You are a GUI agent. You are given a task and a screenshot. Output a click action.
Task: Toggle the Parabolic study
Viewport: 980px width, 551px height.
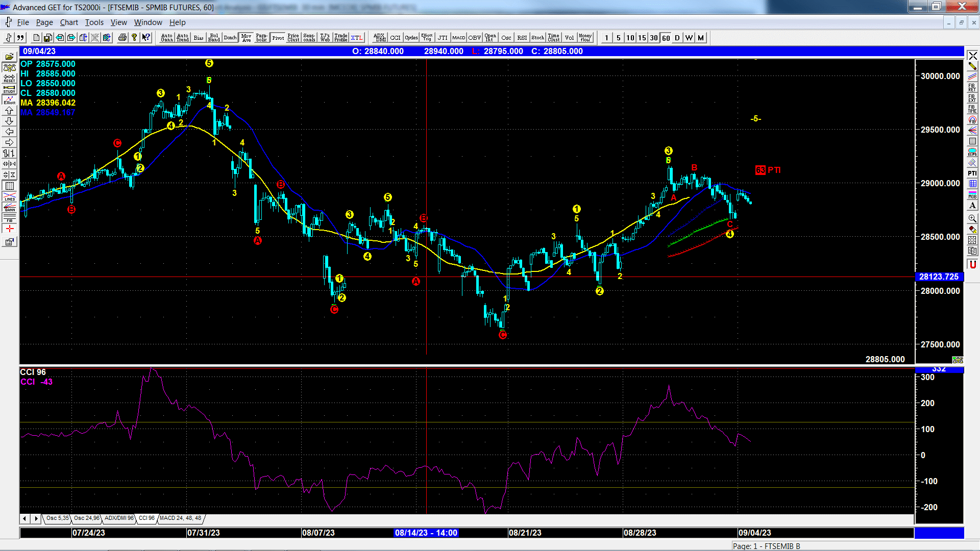(262, 38)
